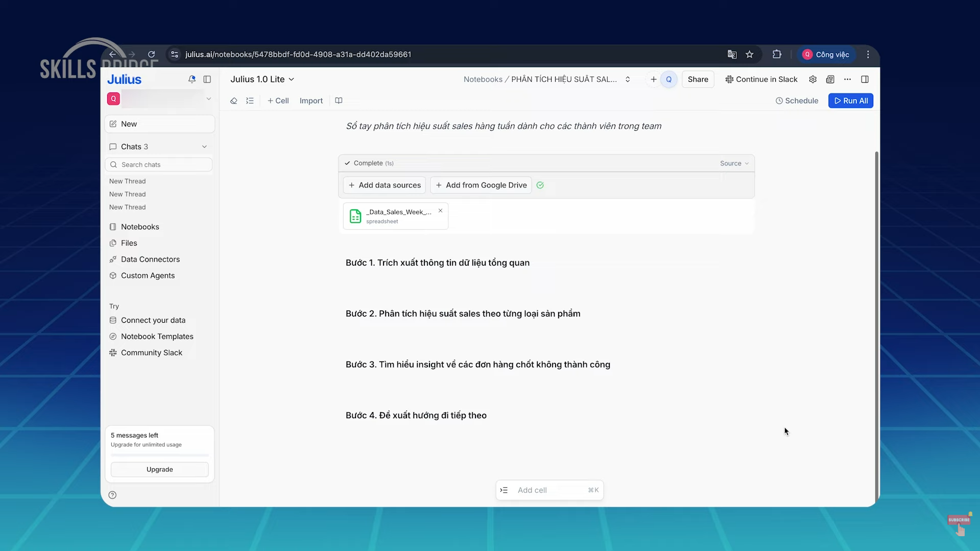Screen dimensions: 980x551
Task: Open the Julius 1.0 Lite model dropdown
Action: pos(262,79)
